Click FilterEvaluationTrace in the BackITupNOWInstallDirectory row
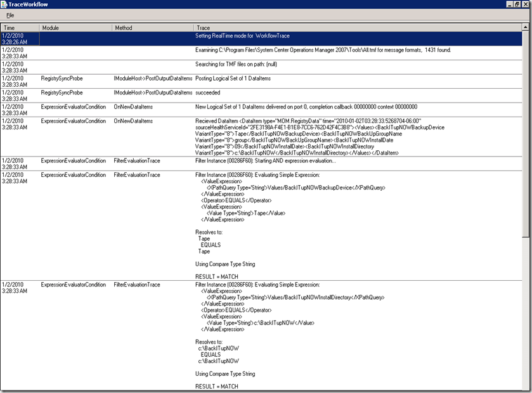This screenshot has height=393, width=532. pyautogui.click(x=137, y=285)
